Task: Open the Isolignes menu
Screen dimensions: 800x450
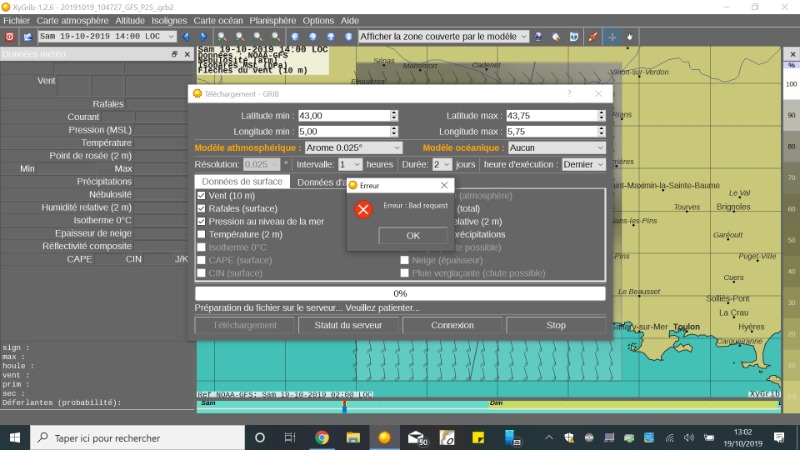Action: click(169, 20)
